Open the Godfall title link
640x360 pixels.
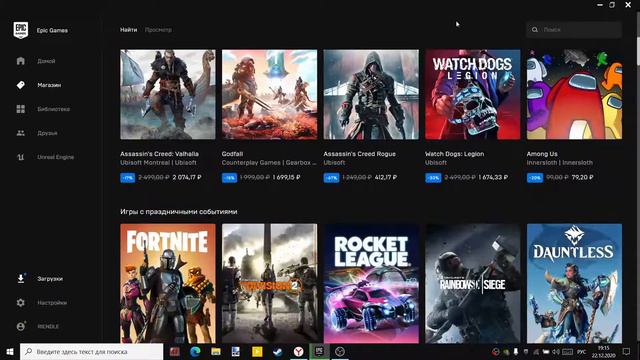232,154
